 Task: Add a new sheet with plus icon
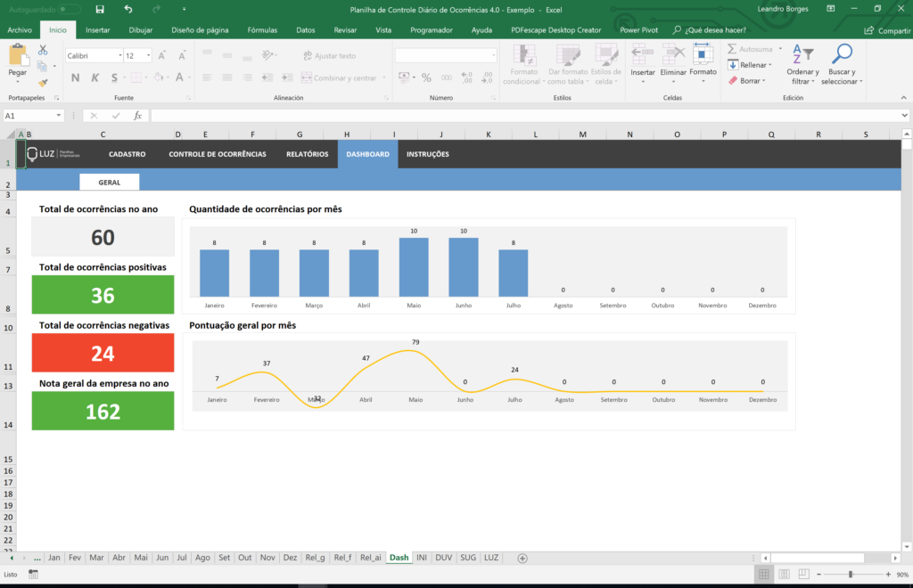coord(522,558)
